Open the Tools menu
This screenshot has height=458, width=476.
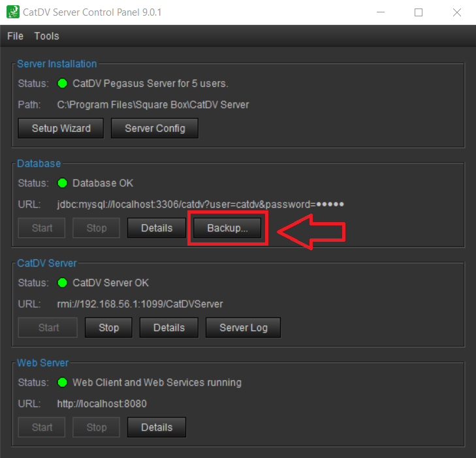(x=46, y=36)
